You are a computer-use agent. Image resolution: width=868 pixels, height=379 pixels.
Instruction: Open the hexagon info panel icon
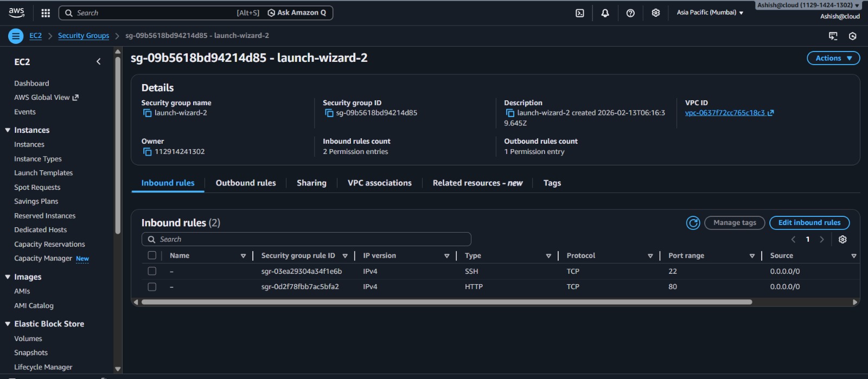[852, 36]
